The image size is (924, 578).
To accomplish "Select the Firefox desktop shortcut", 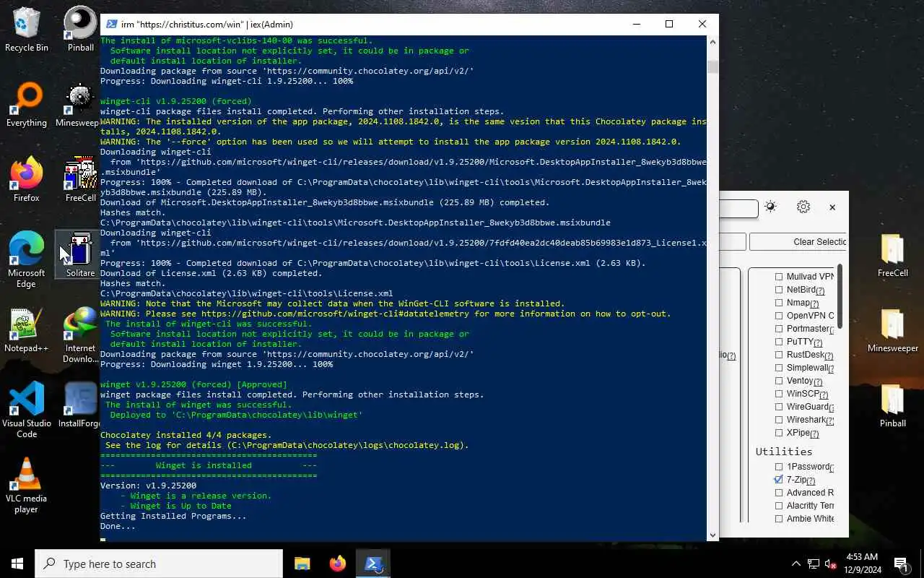I will 27,180.
